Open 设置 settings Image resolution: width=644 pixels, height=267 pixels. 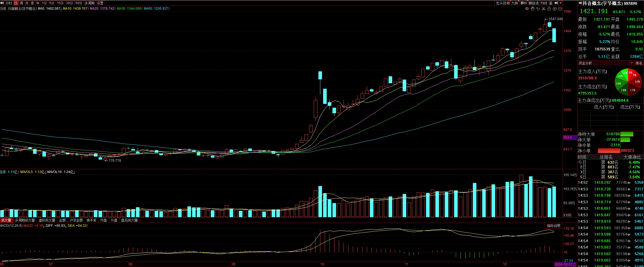(100, 3)
